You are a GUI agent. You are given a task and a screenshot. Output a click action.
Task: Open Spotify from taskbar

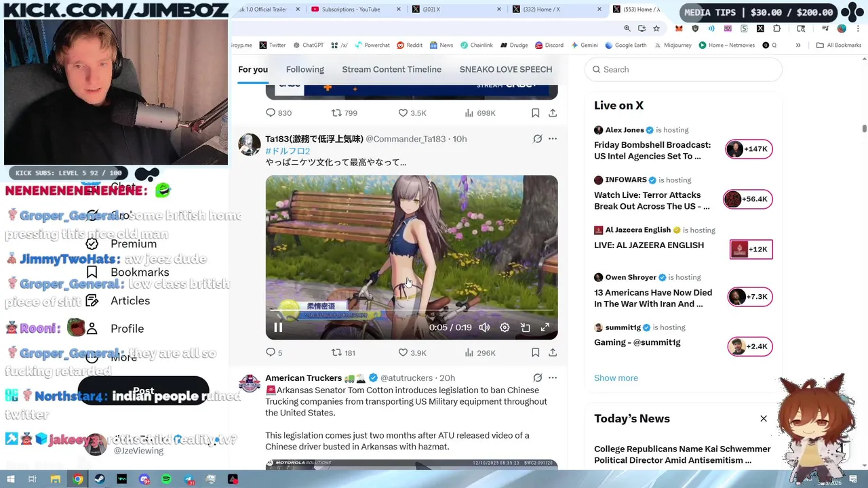coord(167,479)
